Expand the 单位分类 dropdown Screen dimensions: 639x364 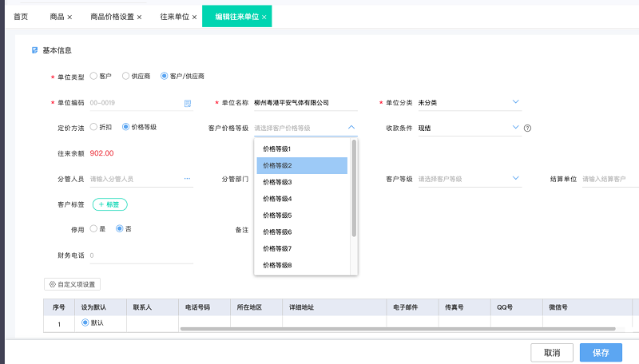[x=515, y=102]
